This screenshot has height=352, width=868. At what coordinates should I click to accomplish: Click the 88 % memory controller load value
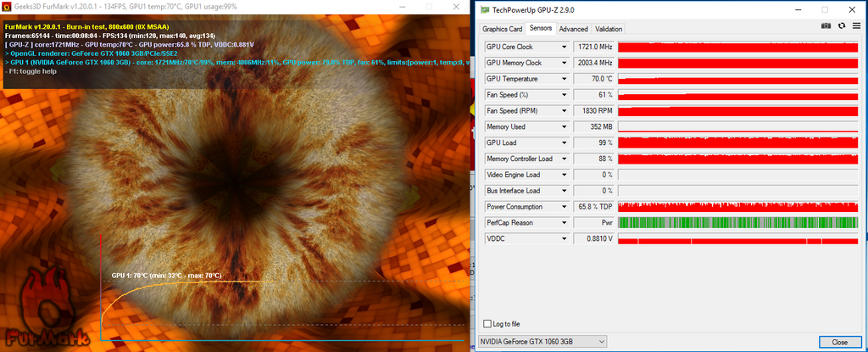594,159
